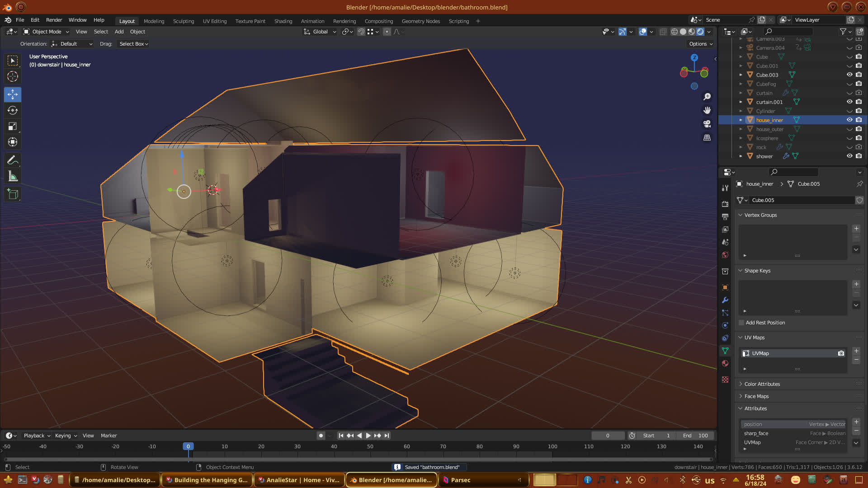Open the Material properties tab
868x488 pixels.
725,363
